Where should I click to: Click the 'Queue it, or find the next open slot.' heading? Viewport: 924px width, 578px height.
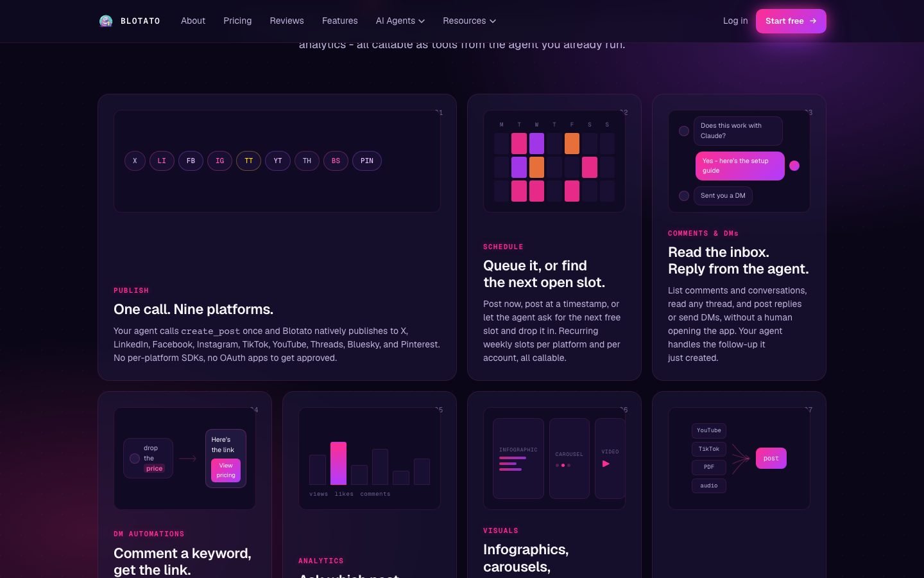pos(544,274)
